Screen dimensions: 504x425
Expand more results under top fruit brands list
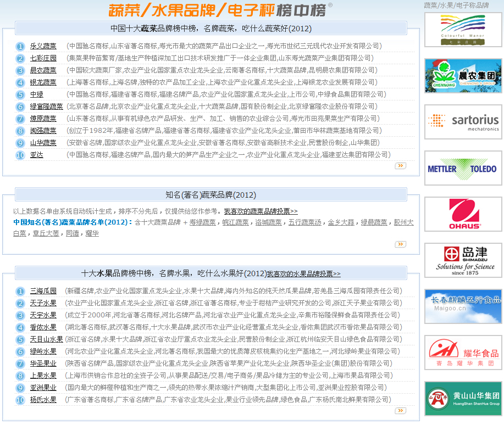(400, 411)
